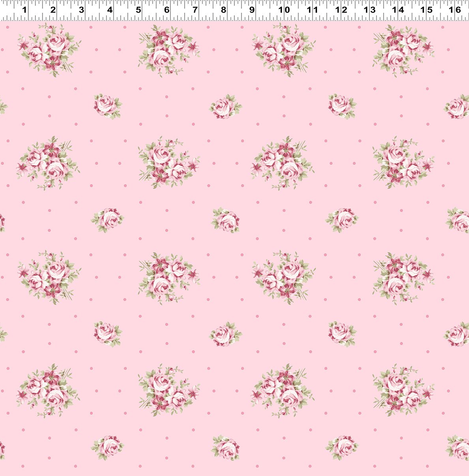
Task: Select the ruler mark labeled 5
Action: (138, 9)
